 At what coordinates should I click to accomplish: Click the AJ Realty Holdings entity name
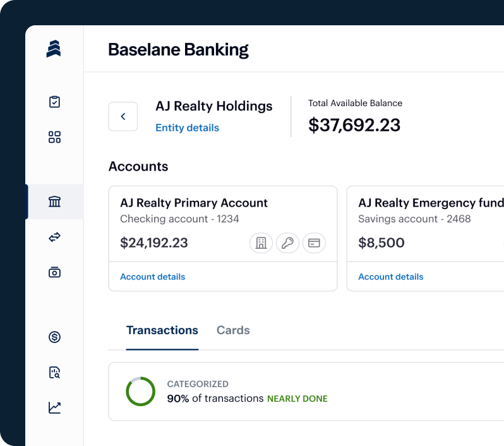(214, 105)
